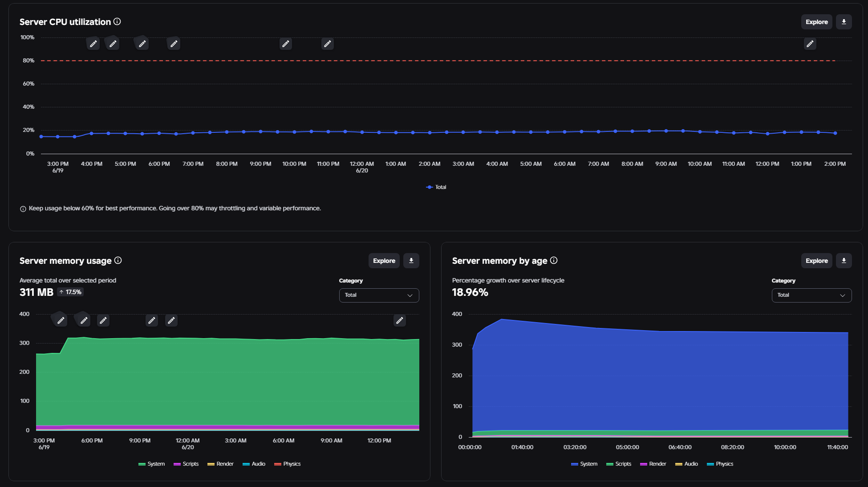Toggle Render series in memory usage legend
The height and width of the screenshot is (487, 868).
point(221,464)
